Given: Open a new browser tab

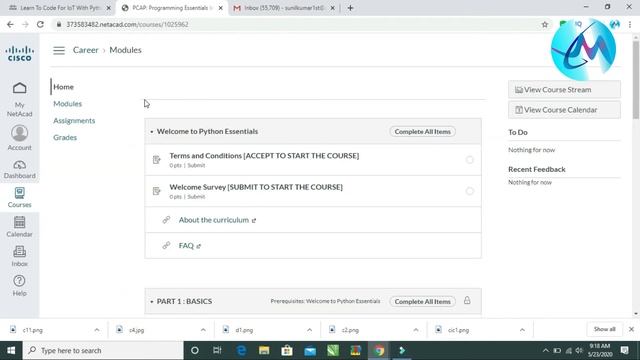Looking at the screenshot, I should click(350, 8).
